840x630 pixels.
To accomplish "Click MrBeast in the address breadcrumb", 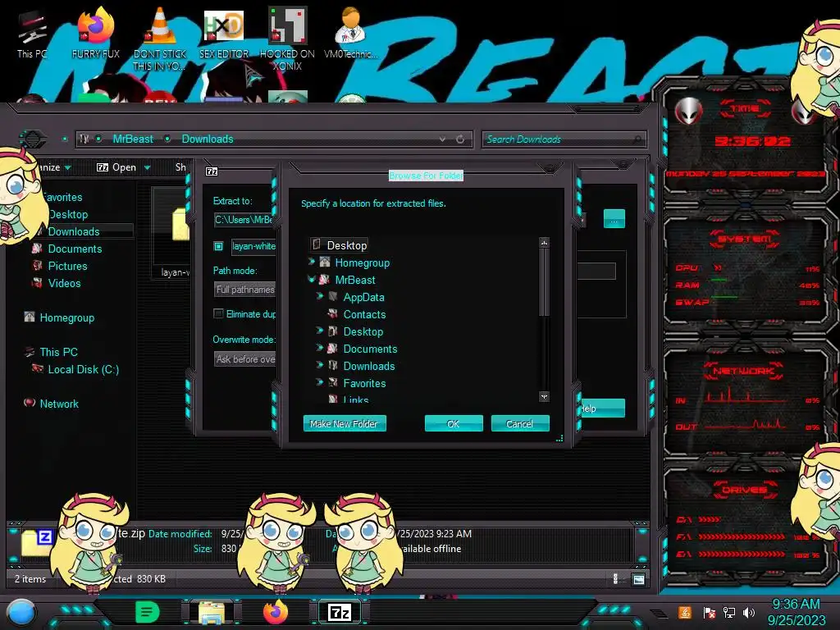I will click(x=133, y=139).
